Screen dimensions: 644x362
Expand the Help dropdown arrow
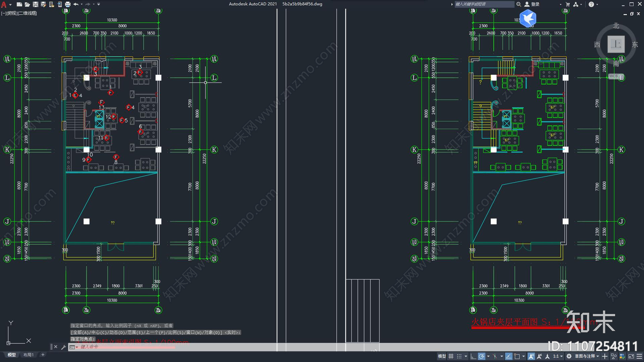pyautogui.click(x=597, y=4)
